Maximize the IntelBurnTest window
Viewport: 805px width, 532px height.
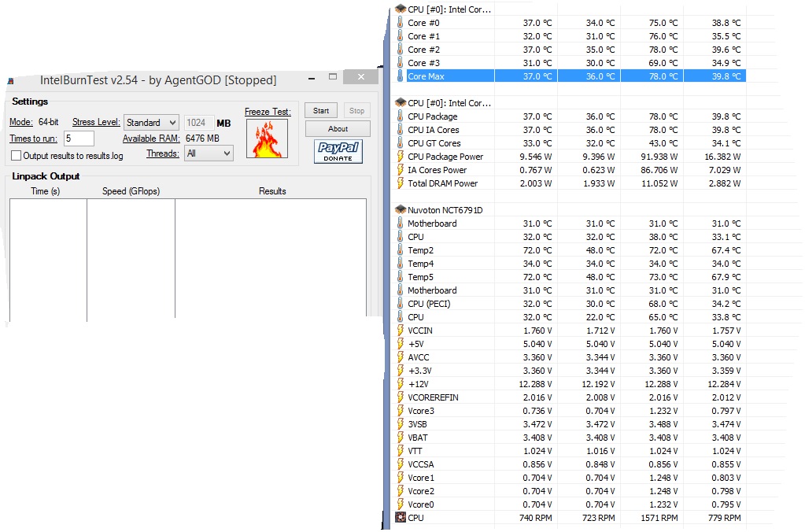[333, 76]
